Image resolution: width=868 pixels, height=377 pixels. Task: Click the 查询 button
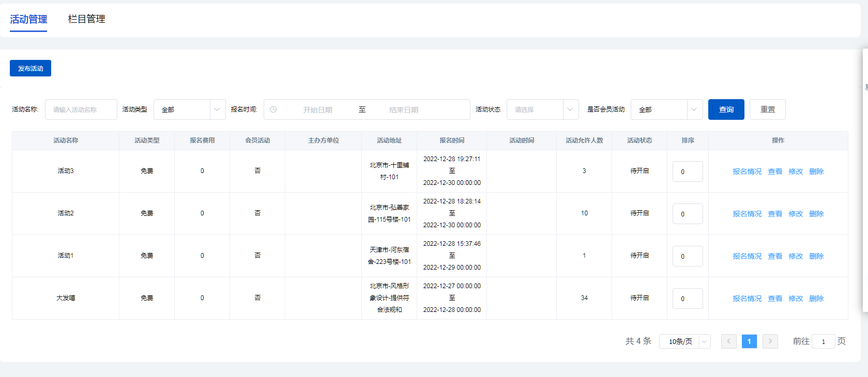point(726,109)
